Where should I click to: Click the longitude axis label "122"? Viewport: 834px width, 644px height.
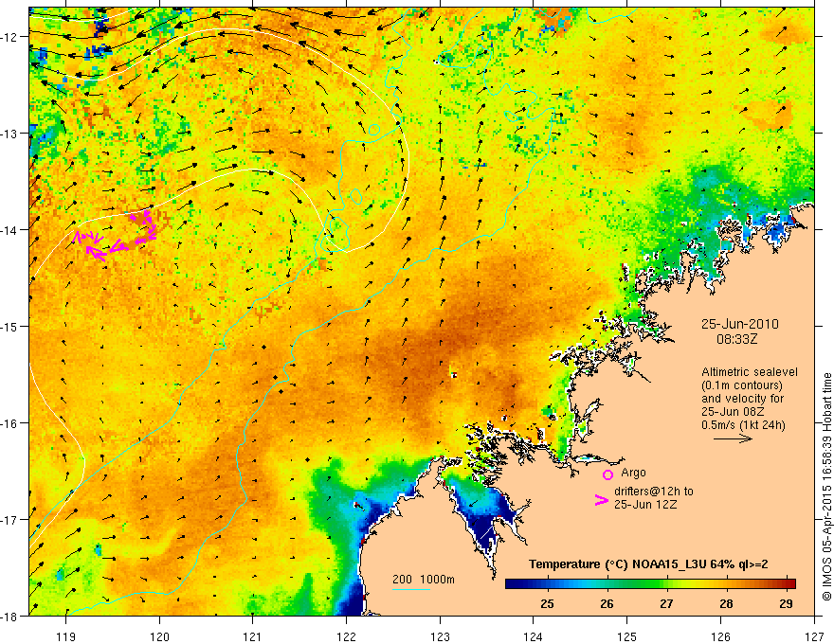click(x=346, y=636)
